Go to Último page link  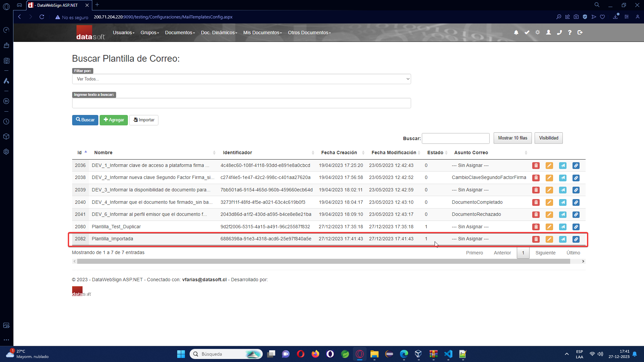click(573, 253)
